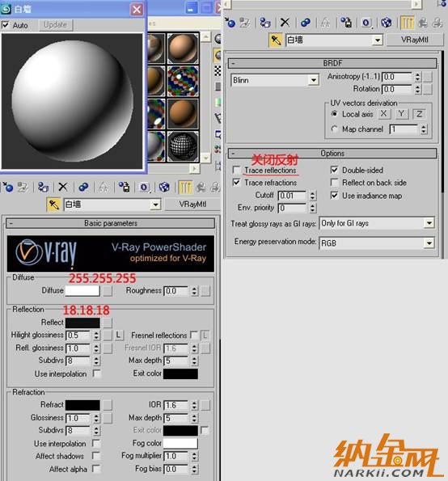Viewport: 448px width, 481px height.
Task: Select the Map channel radio button
Action: (334, 129)
